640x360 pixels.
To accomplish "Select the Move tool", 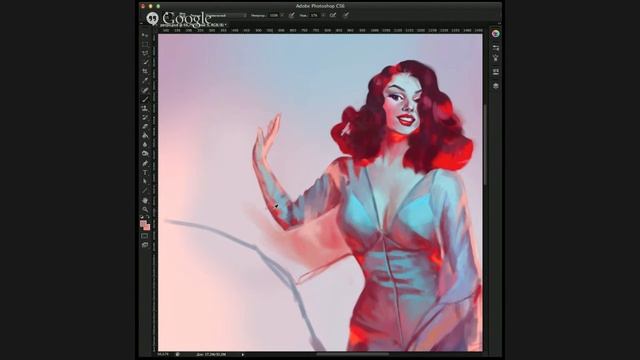I will 145,36.
